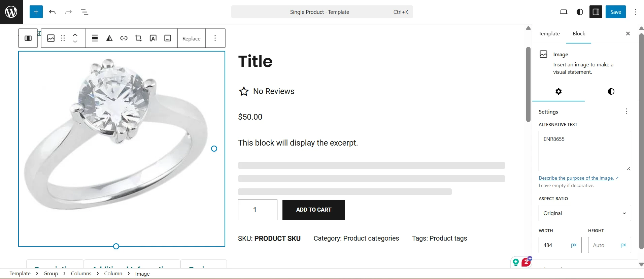Select the $50.00 price block
644x279 pixels.
tap(250, 117)
